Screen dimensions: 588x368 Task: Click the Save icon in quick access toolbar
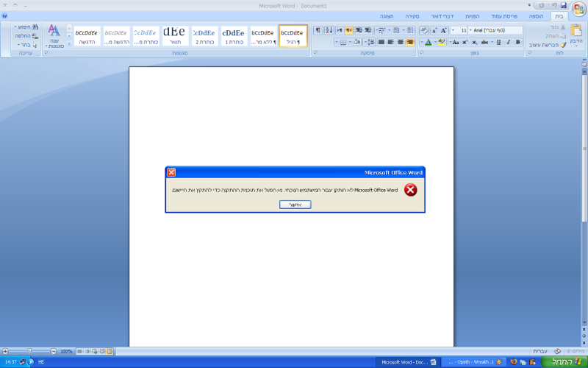563,6
